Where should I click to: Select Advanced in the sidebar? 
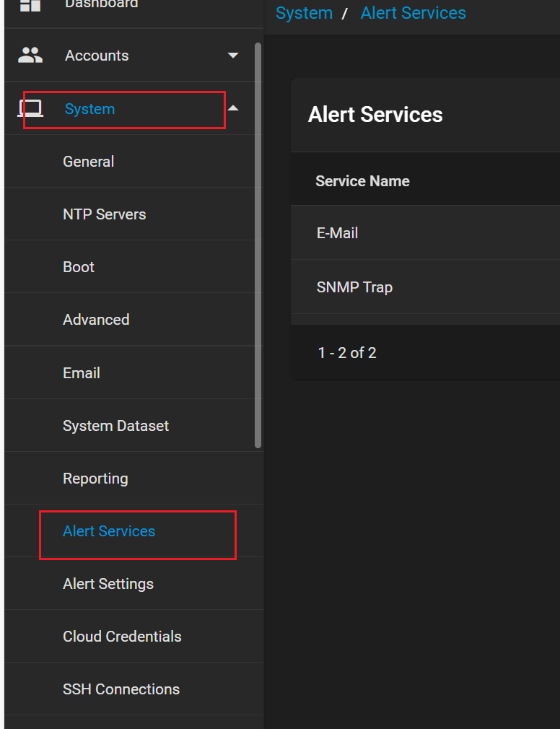tap(96, 320)
